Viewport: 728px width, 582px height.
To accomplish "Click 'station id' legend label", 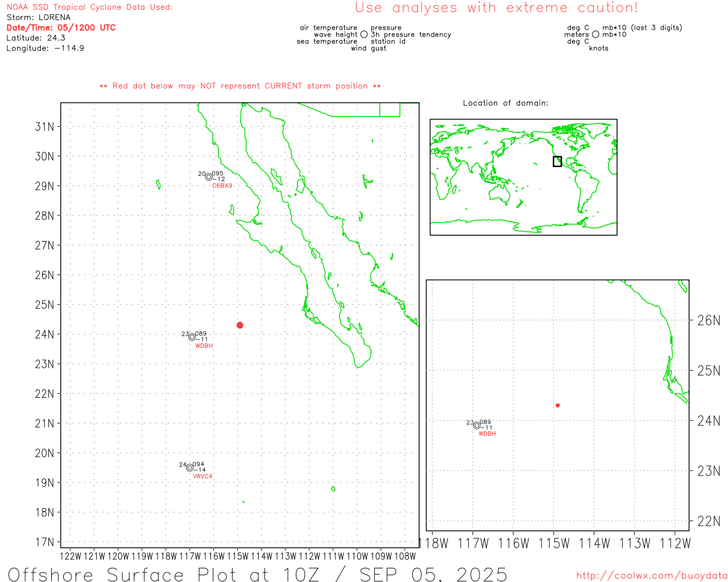I will coord(388,41).
